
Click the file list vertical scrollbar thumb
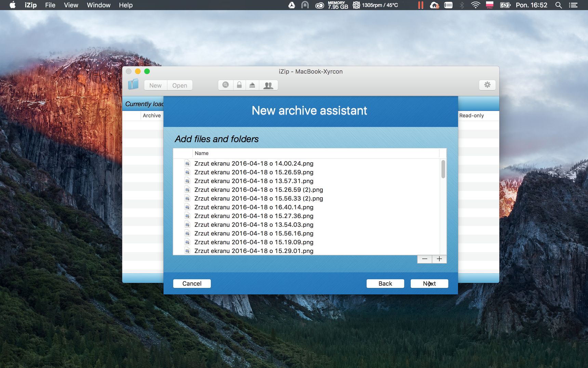click(443, 169)
